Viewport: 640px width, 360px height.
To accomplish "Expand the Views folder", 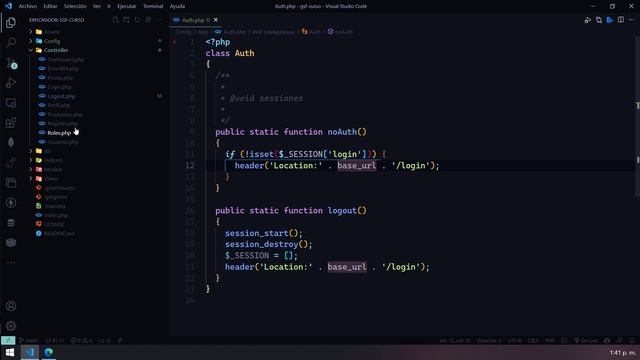I will [51, 179].
